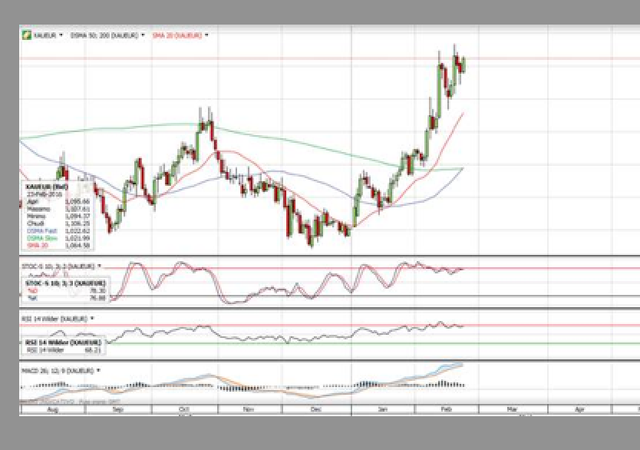Select the Sep month on the time axis
Viewport: 640px width, 450px height.
click(x=118, y=409)
